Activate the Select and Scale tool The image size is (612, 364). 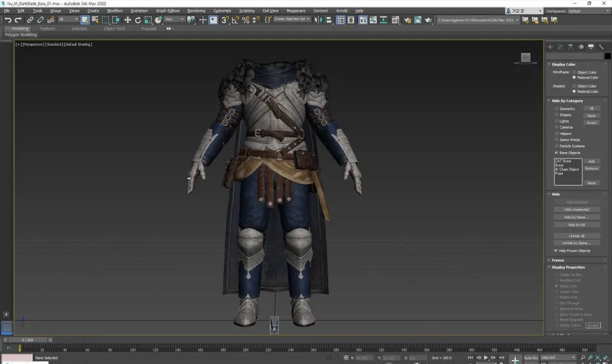148,20
